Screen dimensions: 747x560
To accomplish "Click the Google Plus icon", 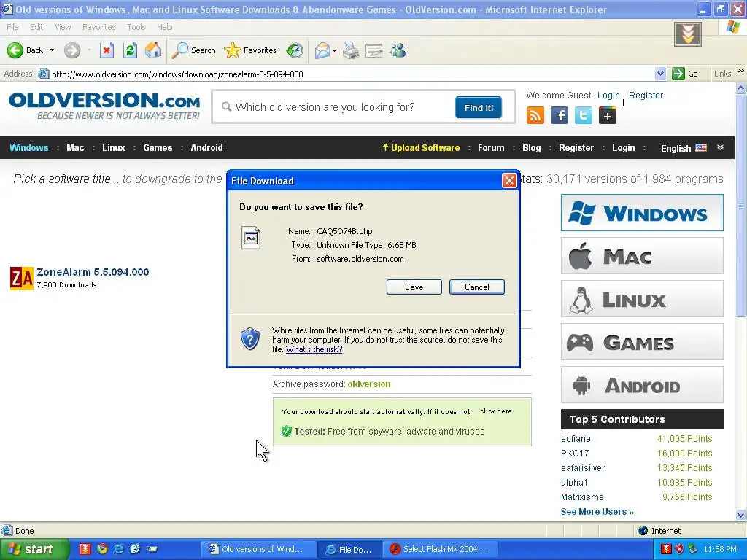I will tap(608, 116).
